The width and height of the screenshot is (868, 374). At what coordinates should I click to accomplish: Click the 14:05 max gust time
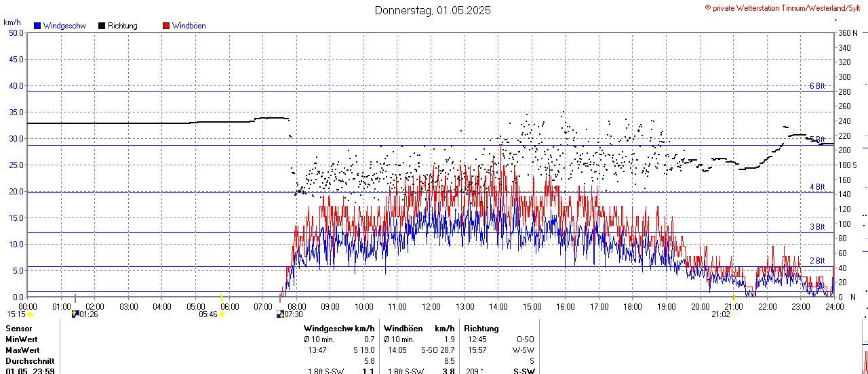397,350
